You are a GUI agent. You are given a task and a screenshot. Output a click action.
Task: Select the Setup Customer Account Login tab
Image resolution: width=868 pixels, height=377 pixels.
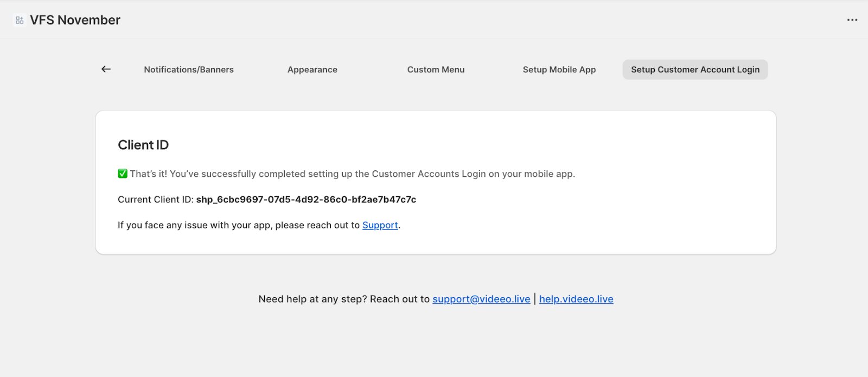695,69
